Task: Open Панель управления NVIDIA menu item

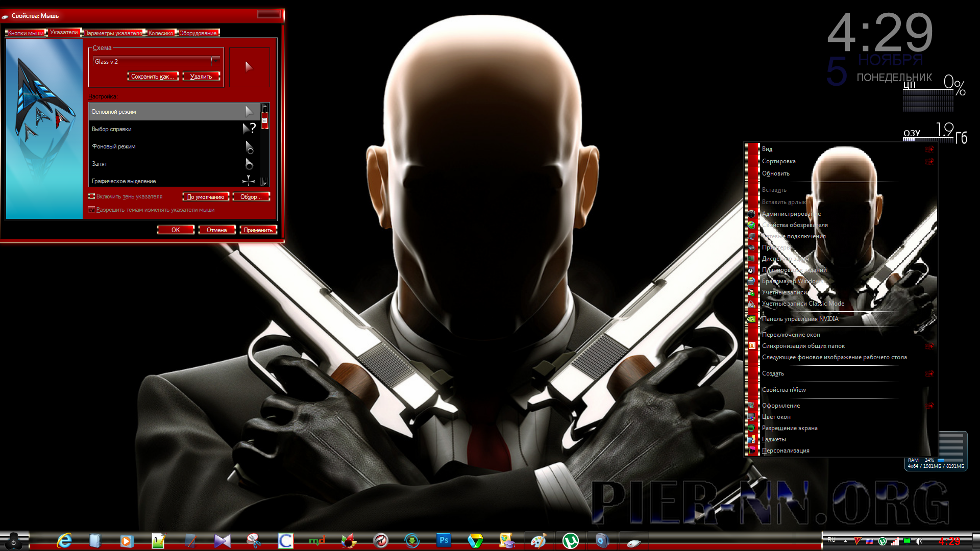Action: tap(800, 319)
